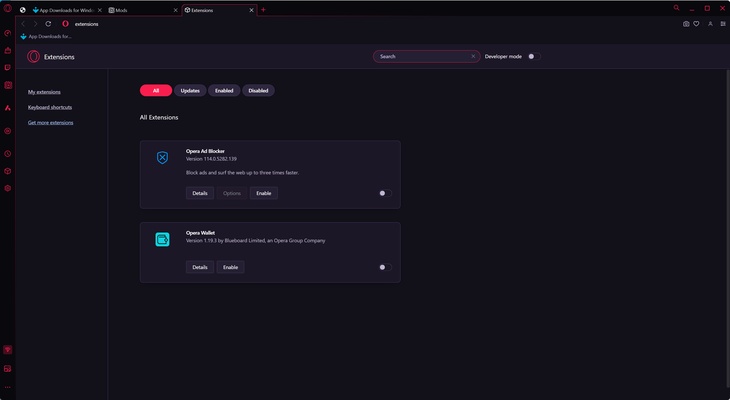Viewport: 730px width, 400px height.
Task: Open Details for Opera Ad Blocker
Action: [200, 193]
